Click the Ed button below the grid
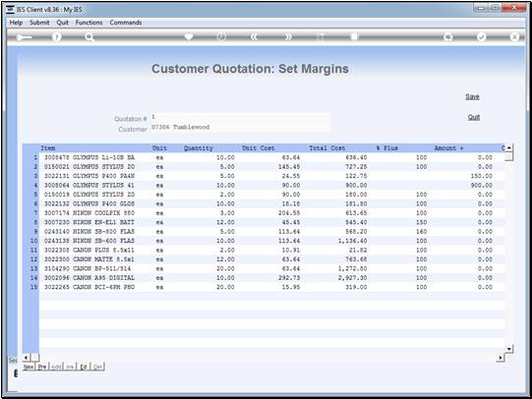 pos(84,367)
